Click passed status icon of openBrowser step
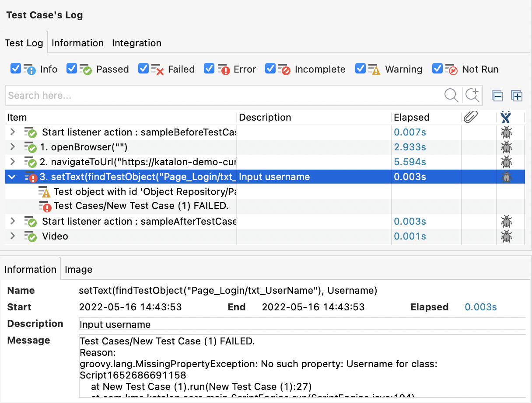 [30, 147]
